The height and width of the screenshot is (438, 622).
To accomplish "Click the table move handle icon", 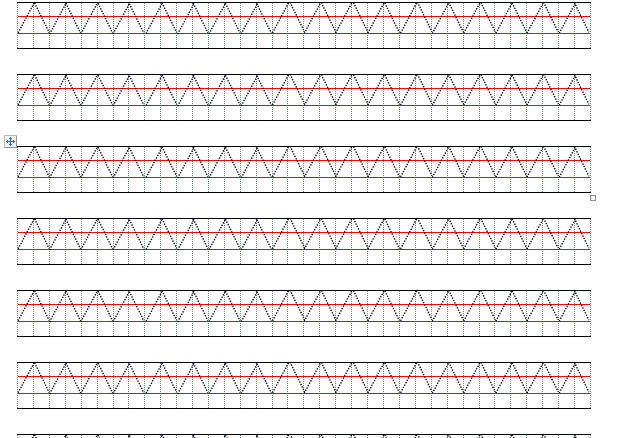I will 10,142.
